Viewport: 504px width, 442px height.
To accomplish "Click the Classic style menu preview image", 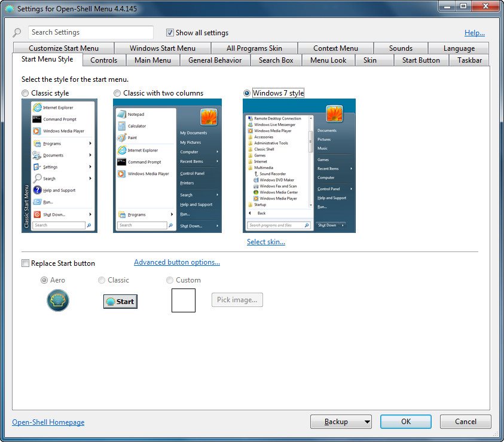I will coord(59,165).
